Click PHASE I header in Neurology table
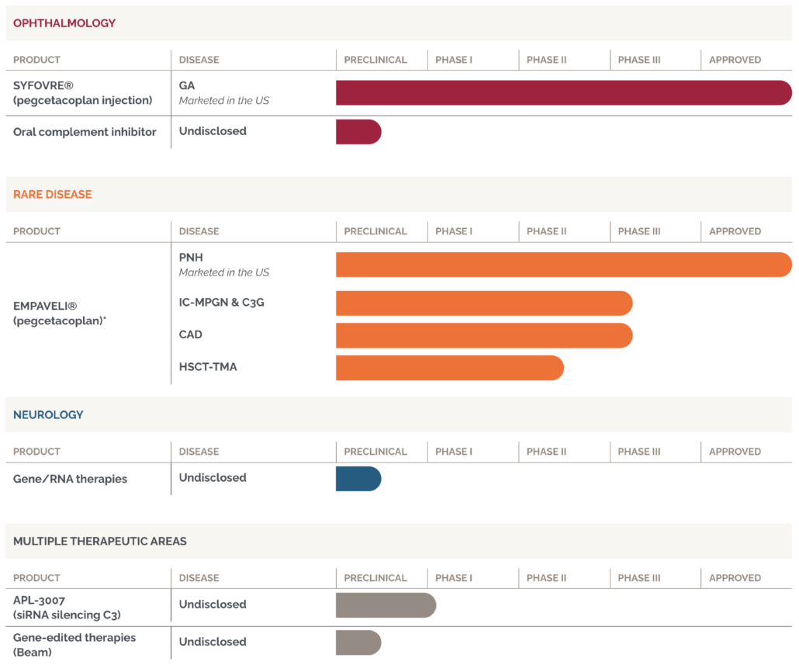Viewport: 799px width, 672px height. (x=454, y=451)
